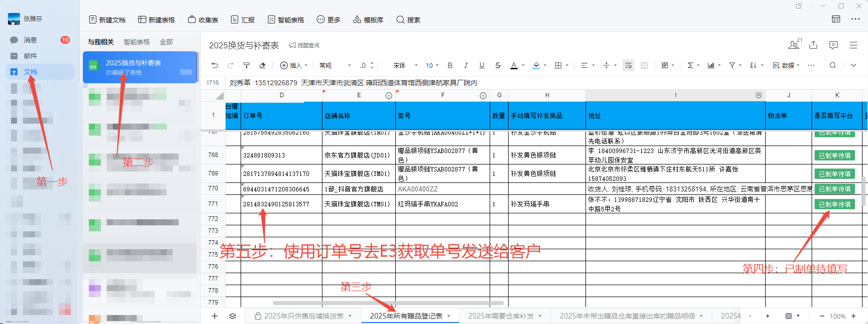Viewport: 868px width, 324px height.
Task: Open the sheet layers list icon
Action: coord(233,316)
